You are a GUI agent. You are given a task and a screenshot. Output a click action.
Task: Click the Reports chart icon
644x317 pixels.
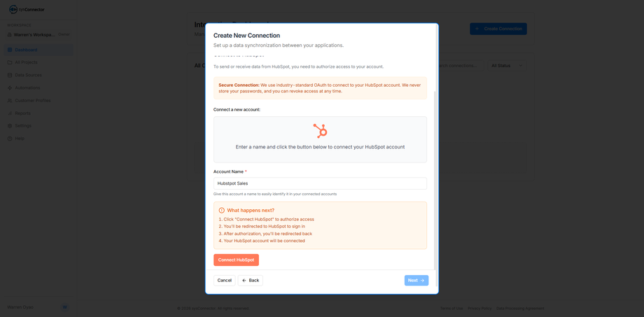[10, 113]
